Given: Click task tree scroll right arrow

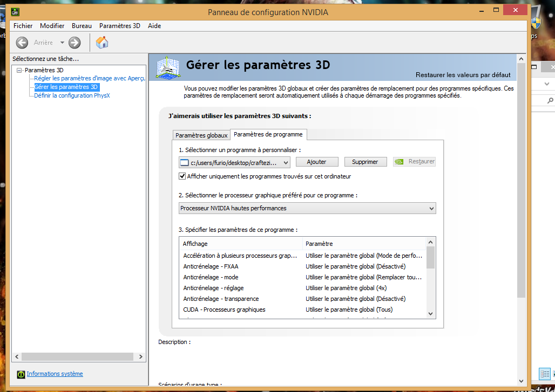Looking at the screenshot, I should pyautogui.click(x=141, y=357).
